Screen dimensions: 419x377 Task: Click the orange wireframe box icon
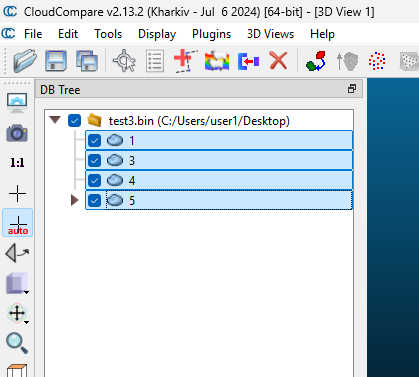(17, 370)
